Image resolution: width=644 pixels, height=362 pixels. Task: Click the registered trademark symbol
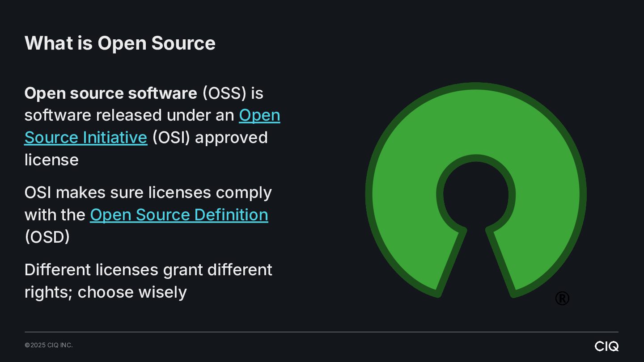click(x=562, y=298)
